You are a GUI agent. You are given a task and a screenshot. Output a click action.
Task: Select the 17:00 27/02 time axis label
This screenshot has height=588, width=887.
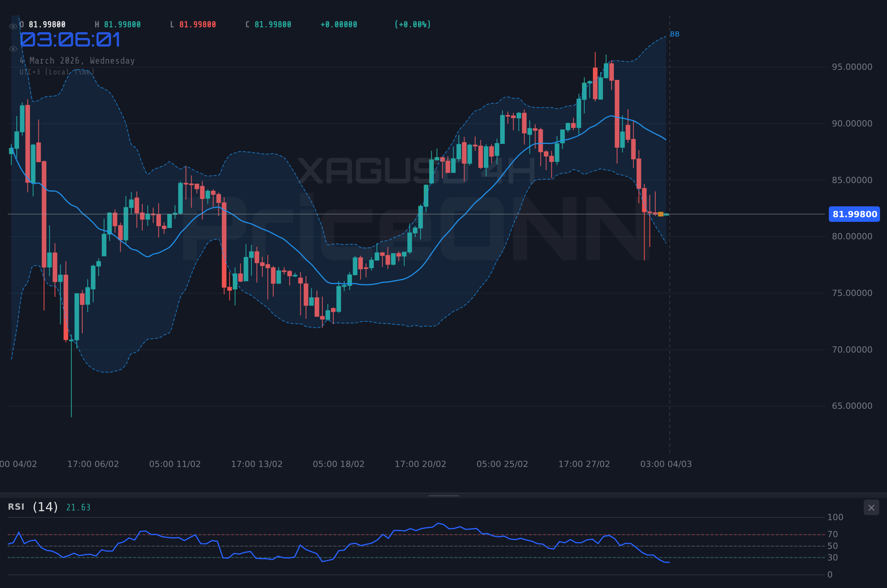click(584, 463)
